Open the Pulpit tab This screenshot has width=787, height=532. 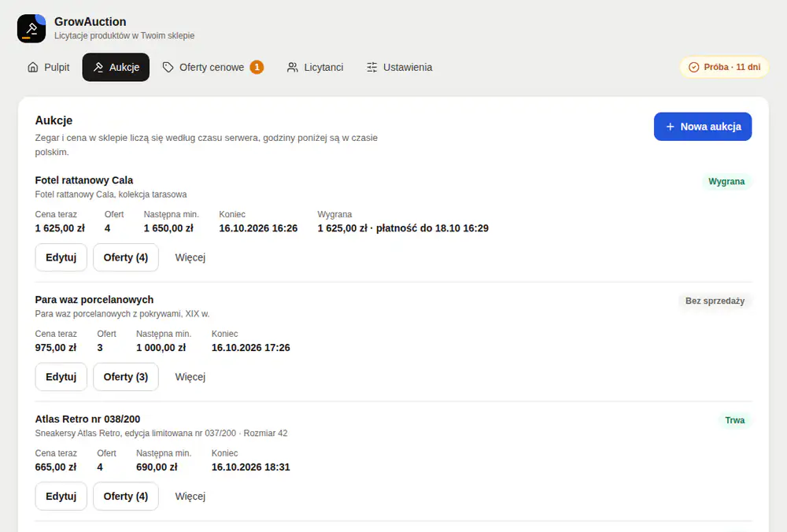(x=49, y=67)
